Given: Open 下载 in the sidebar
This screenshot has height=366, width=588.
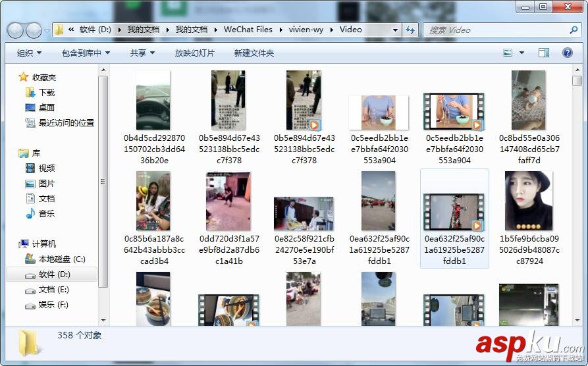Looking at the screenshot, I should click(40, 92).
